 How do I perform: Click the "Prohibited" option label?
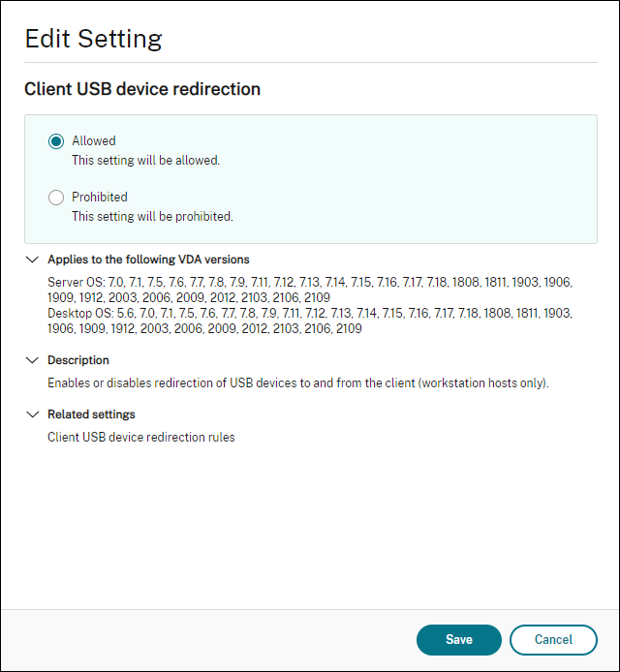(99, 198)
